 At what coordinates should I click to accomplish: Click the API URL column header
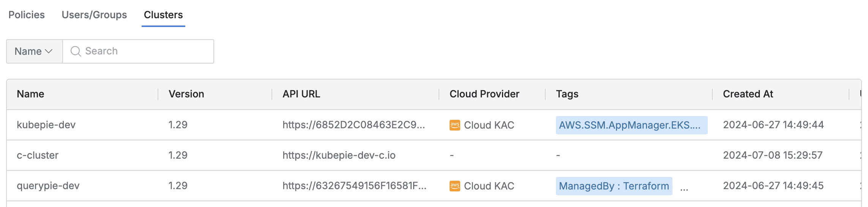tap(301, 94)
